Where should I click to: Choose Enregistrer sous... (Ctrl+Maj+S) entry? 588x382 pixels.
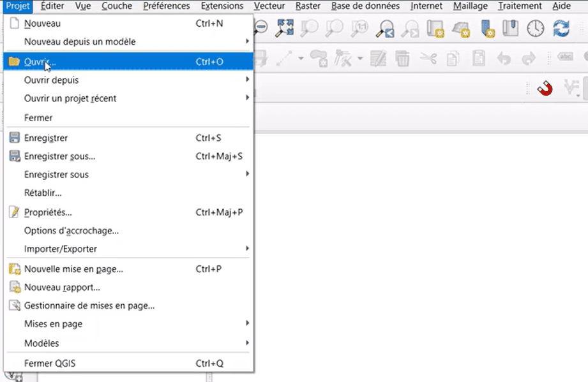[128, 156]
